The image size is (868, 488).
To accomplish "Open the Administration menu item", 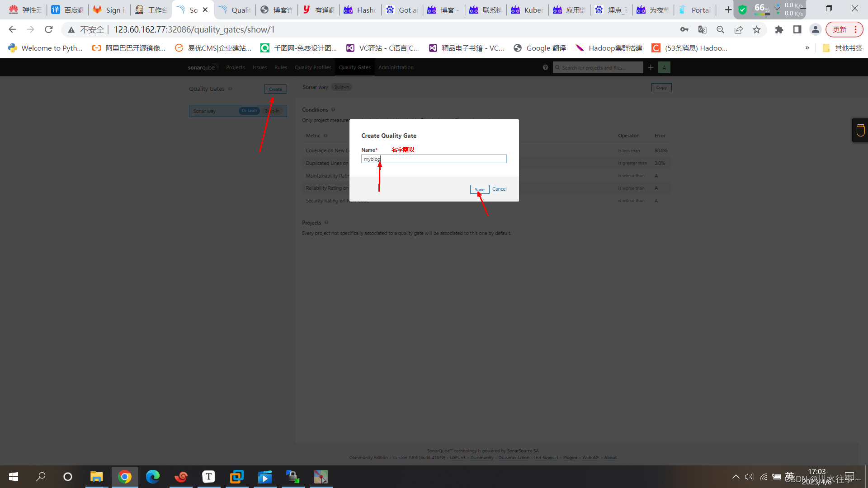I will [x=396, y=67].
